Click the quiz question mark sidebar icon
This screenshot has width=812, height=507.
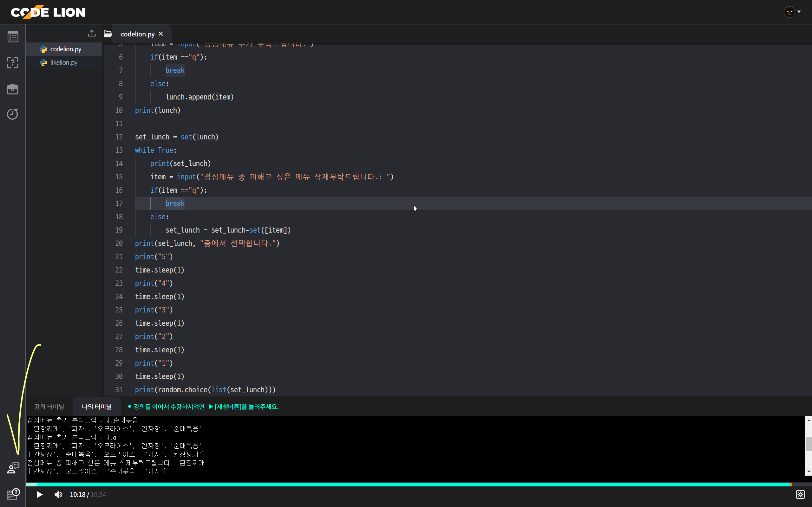[x=13, y=63]
